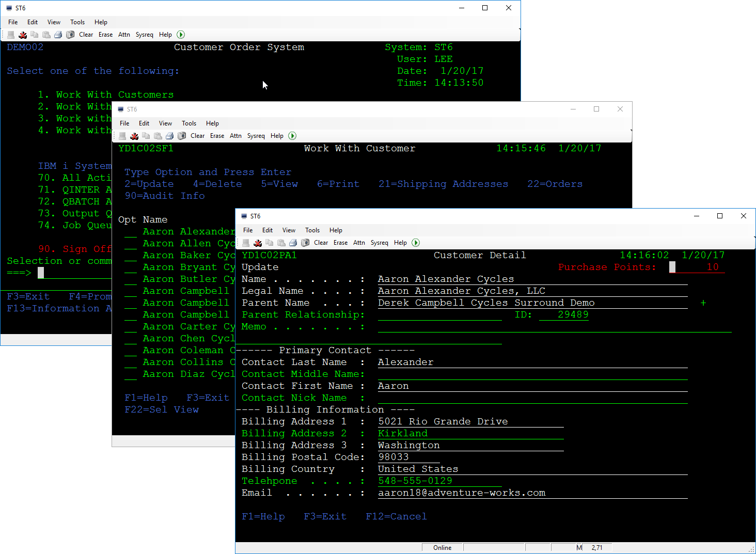The image size is (756, 554).
Task: Click the Telephone field 548-555-0129
Action: (439, 481)
